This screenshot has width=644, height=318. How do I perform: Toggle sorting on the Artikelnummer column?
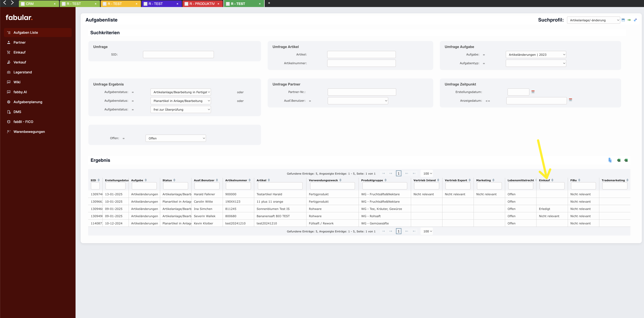(249, 180)
